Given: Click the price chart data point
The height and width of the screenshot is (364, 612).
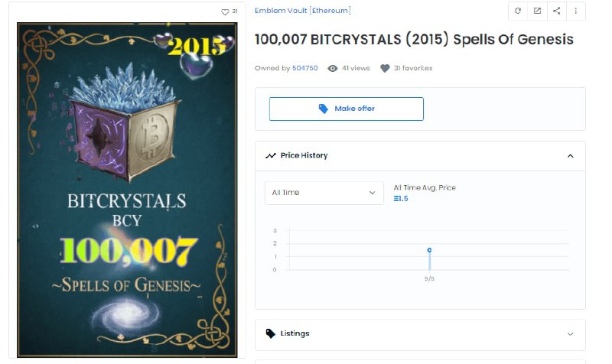Looking at the screenshot, I should pyautogui.click(x=429, y=250).
